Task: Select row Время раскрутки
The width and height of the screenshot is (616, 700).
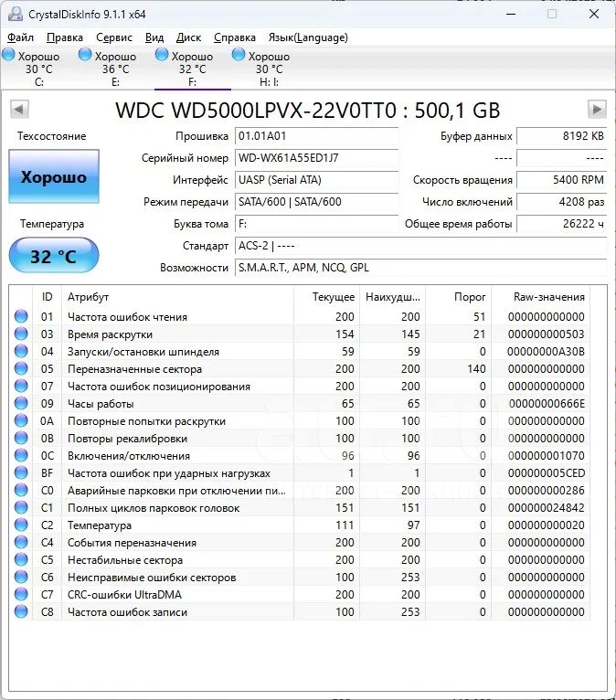Action: [300, 334]
